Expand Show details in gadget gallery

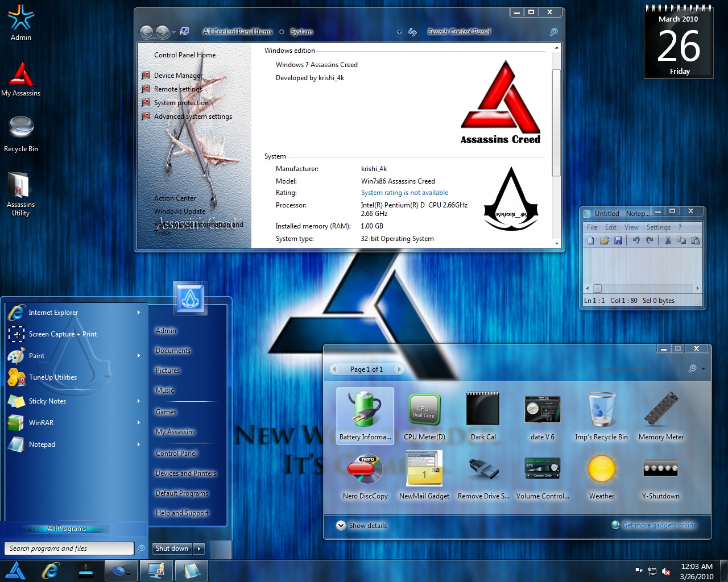click(x=362, y=526)
